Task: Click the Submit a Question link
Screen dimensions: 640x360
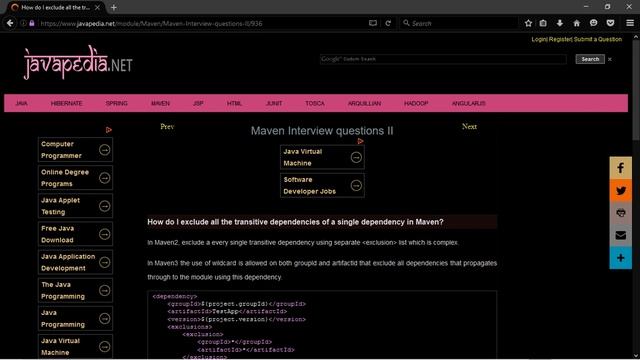Action: coord(598,39)
